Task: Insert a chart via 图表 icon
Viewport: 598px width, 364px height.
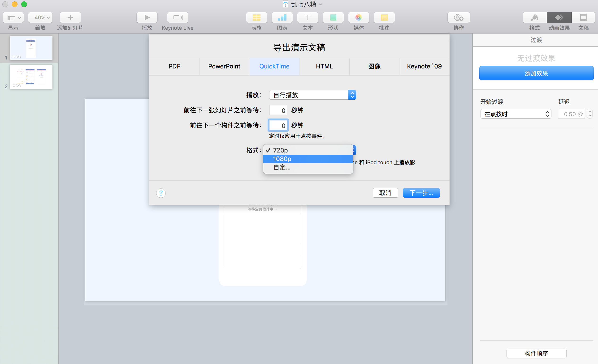Action: [x=282, y=17]
